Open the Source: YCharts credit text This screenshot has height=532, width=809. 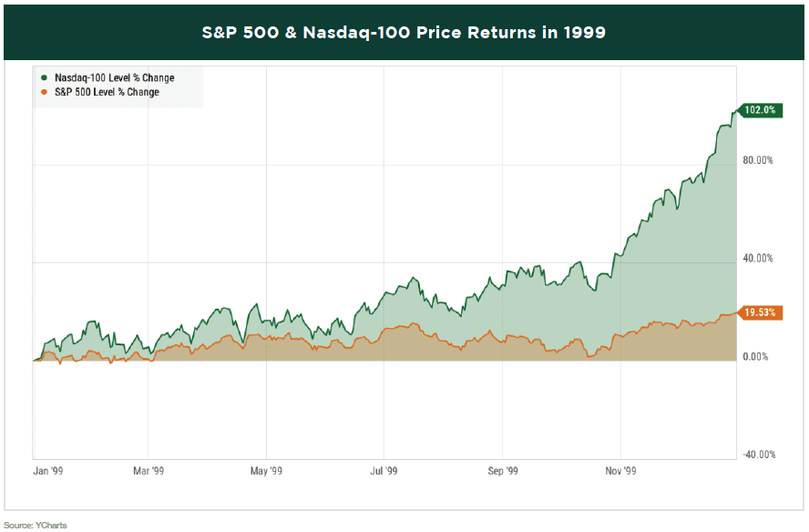(x=36, y=525)
